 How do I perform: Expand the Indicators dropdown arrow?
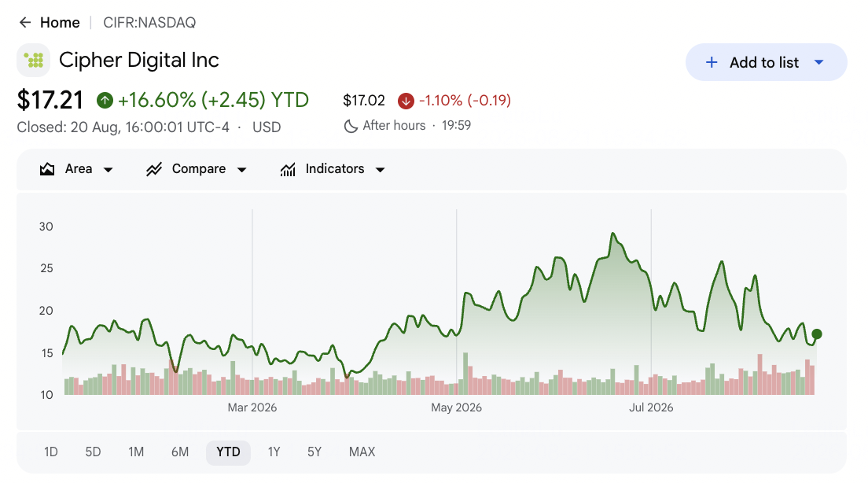pyautogui.click(x=381, y=169)
